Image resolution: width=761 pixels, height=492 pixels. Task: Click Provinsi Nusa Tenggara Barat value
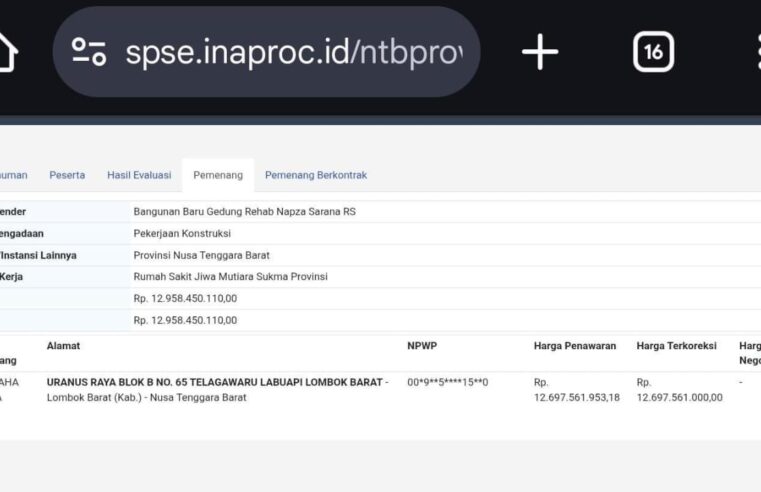click(x=201, y=255)
